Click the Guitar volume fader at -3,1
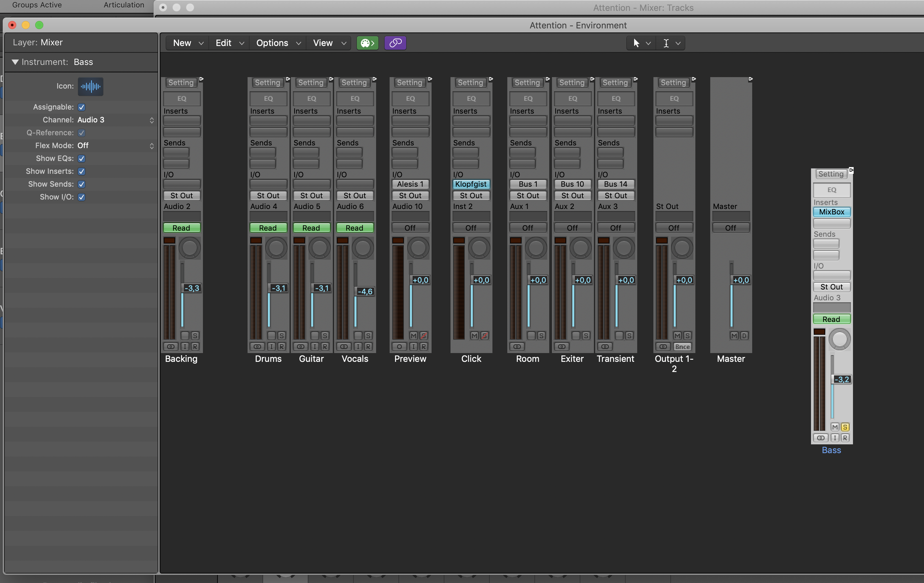The width and height of the screenshot is (924, 583). (322, 288)
